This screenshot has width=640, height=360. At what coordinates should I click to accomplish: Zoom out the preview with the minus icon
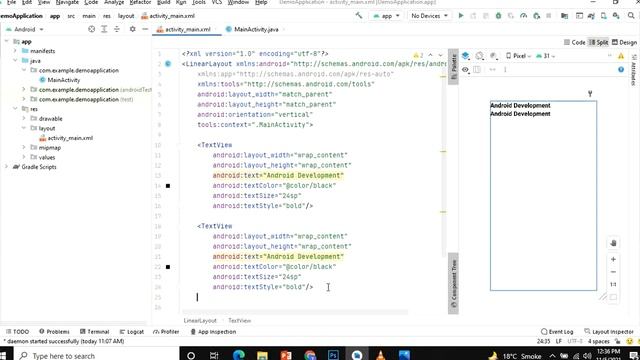coord(613,272)
